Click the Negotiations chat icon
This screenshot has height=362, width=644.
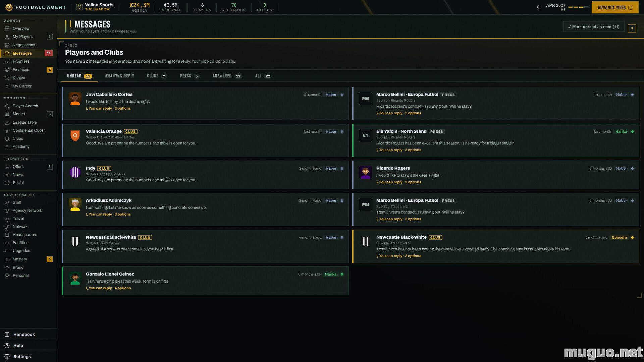(x=7, y=45)
